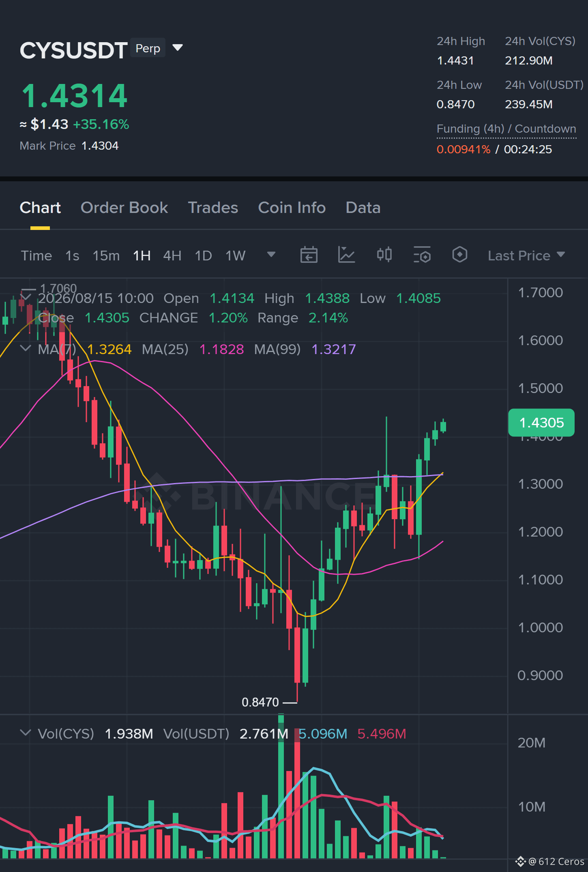The height and width of the screenshot is (872, 588).
Task: Select the 1W interval
Action: 236,256
